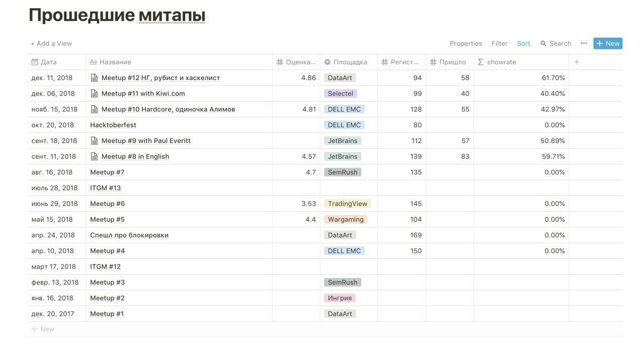Open the Пришло column header menu

tap(450, 62)
